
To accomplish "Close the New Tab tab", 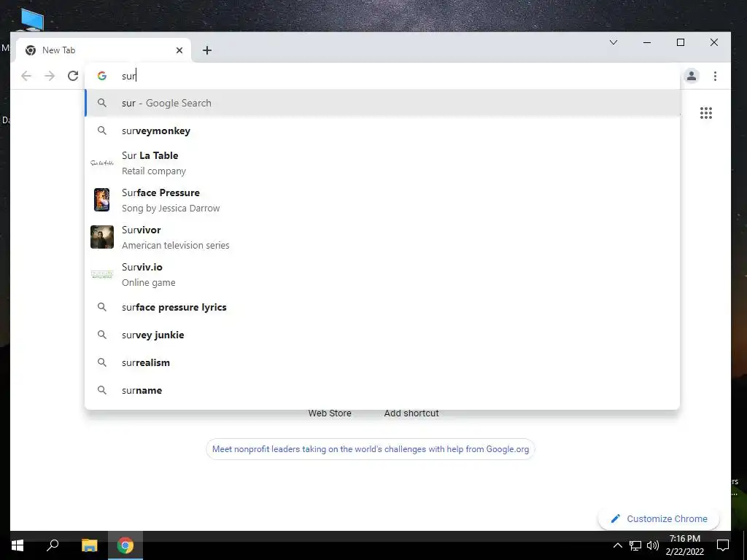I will (179, 50).
